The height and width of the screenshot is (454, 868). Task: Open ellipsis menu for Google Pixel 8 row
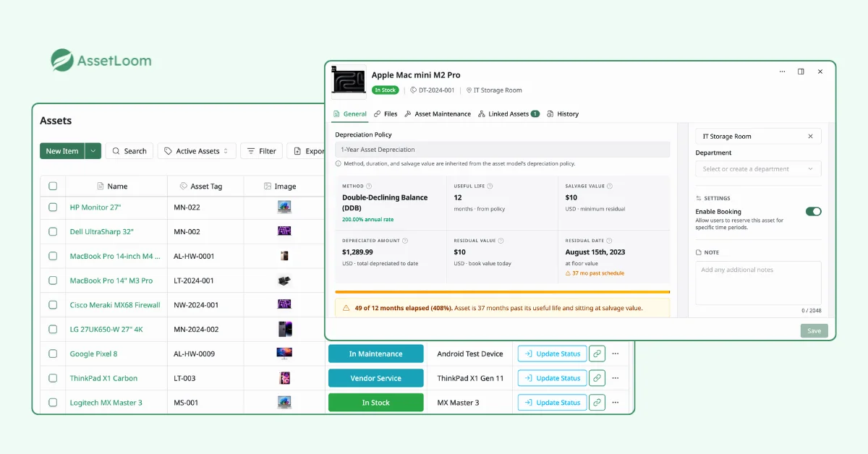(616, 354)
